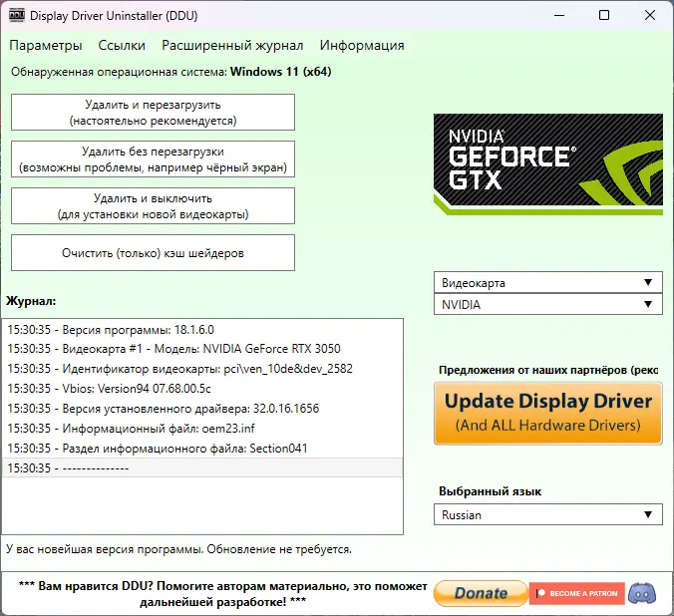Click the update status message text
Viewport: 674px width, 616px height.
point(178,549)
